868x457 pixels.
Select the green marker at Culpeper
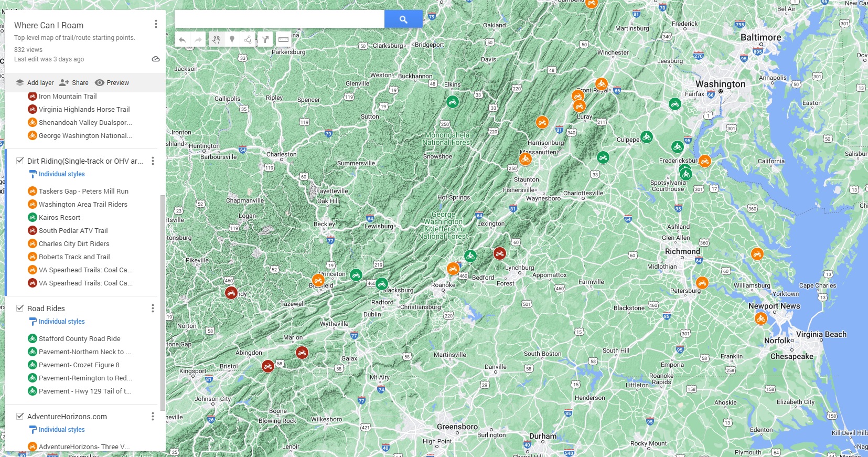click(647, 137)
